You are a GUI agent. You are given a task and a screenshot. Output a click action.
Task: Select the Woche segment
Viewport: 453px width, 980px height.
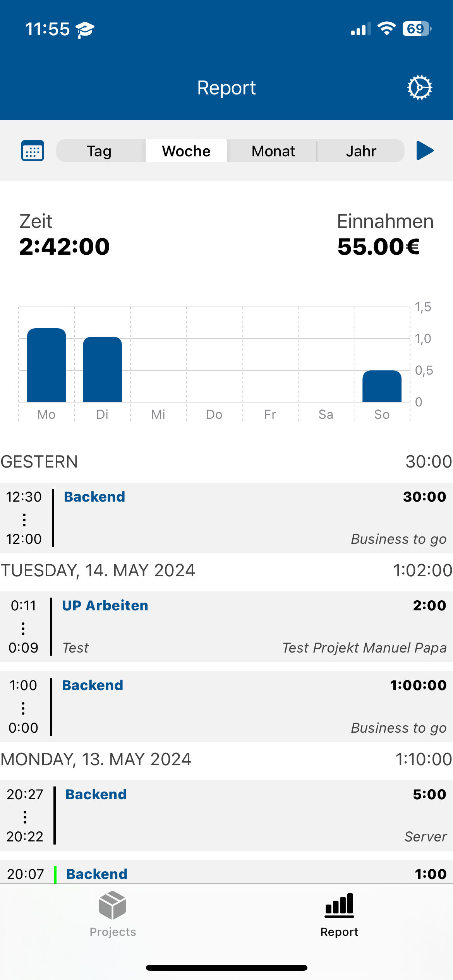(186, 151)
